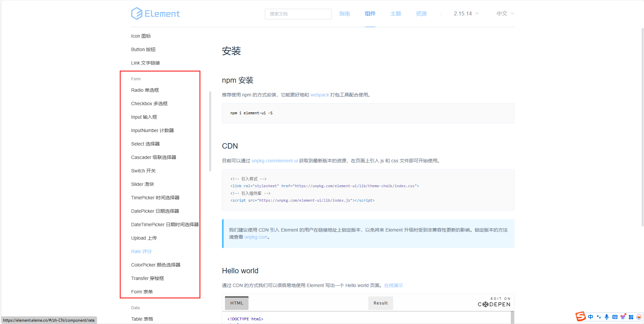Select Rate 评分 in the sidebar
644x324 pixels.
141,251
